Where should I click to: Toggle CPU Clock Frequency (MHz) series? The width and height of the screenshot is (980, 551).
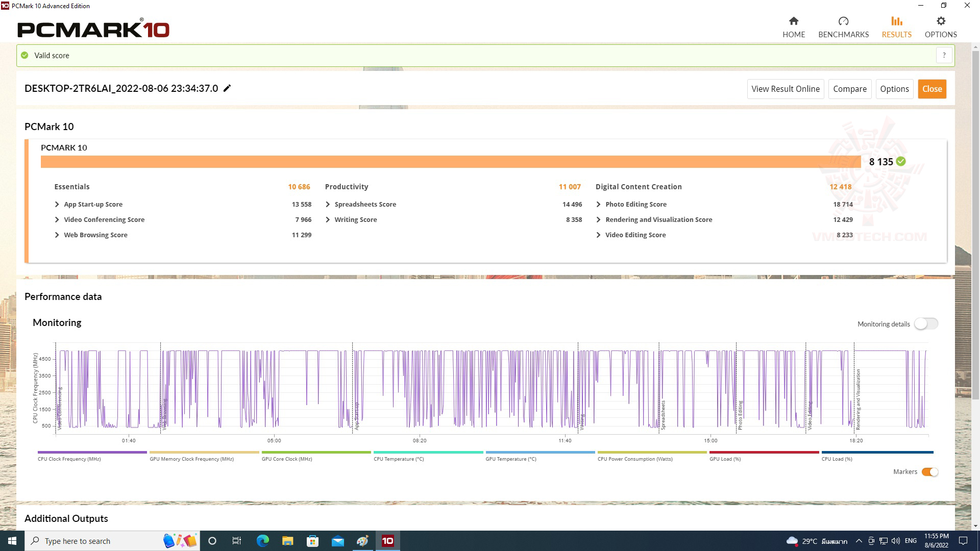92,456
